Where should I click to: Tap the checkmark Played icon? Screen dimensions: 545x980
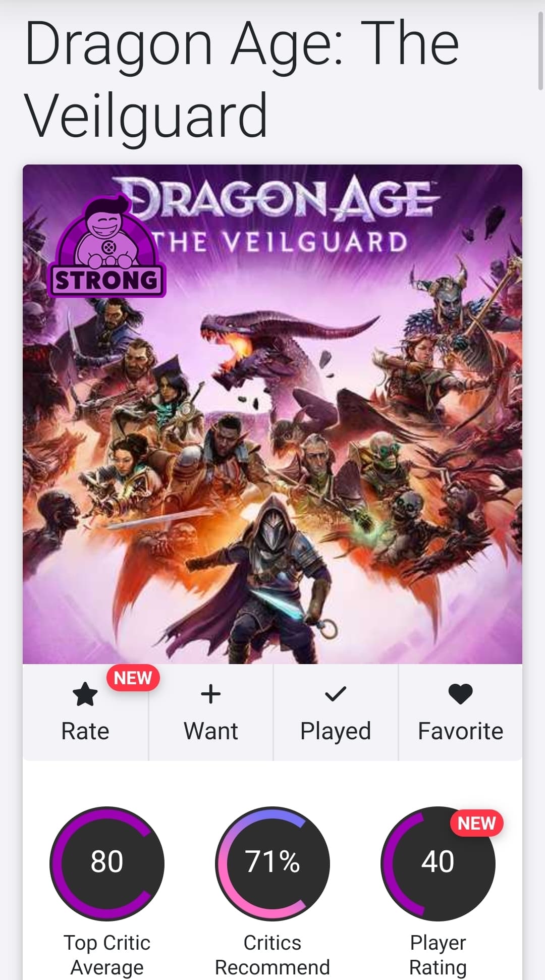pyautogui.click(x=335, y=694)
